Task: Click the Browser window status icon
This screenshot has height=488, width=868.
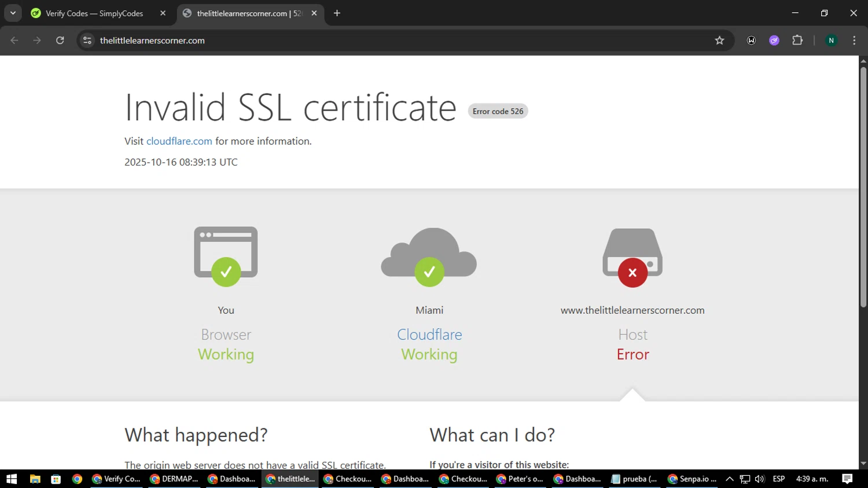Action: pyautogui.click(x=226, y=256)
